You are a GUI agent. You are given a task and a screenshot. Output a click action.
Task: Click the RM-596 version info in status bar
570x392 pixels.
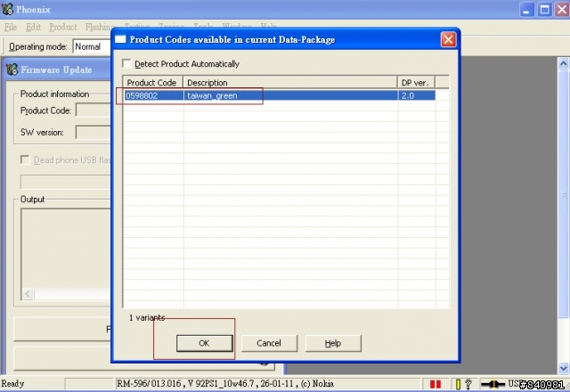(x=225, y=384)
